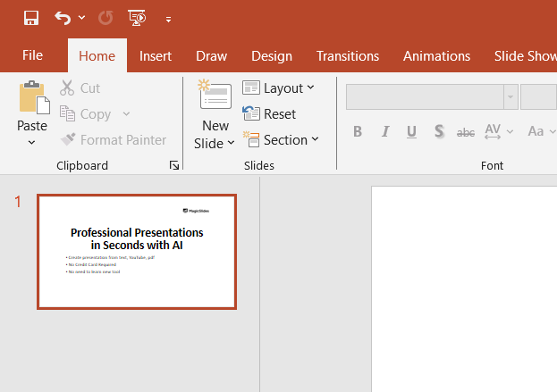Select the Format Painter brush

pyautogui.click(x=68, y=140)
